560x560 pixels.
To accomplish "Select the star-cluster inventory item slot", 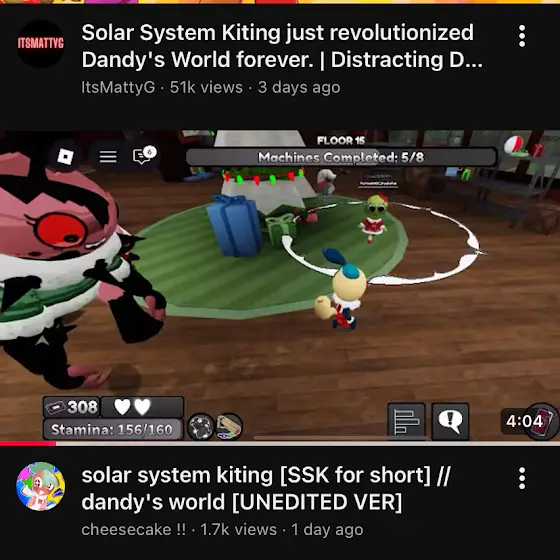I will [x=201, y=426].
